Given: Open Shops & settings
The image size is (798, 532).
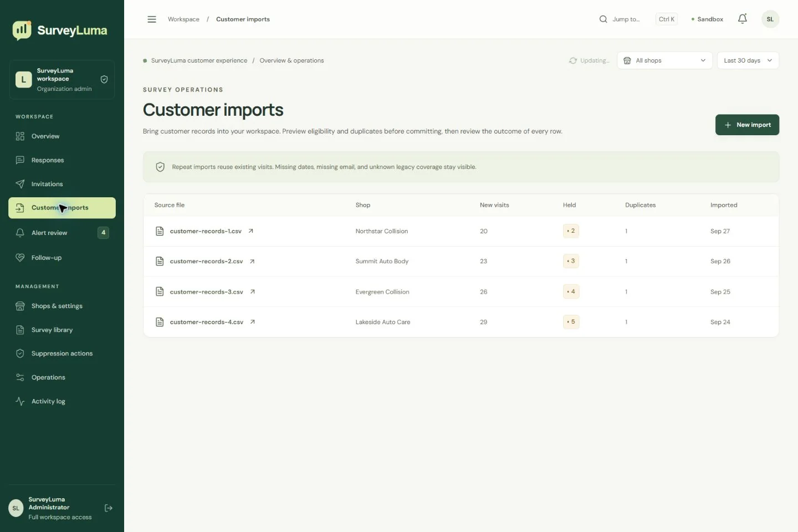Looking at the screenshot, I should [62, 306].
